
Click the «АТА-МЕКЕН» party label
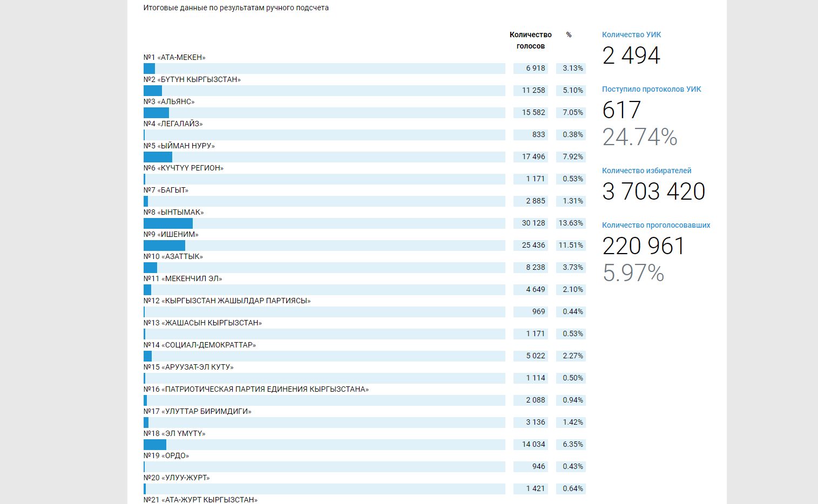[174, 57]
